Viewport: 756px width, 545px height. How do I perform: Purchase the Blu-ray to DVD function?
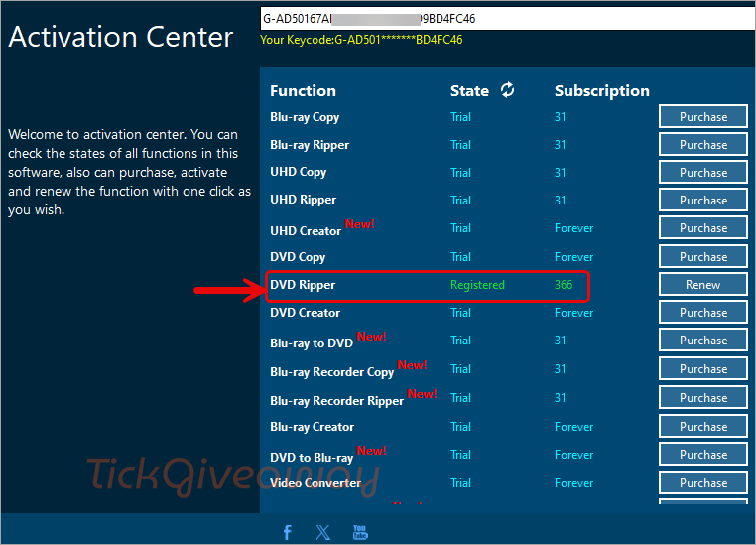pyautogui.click(x=703, y=341)
